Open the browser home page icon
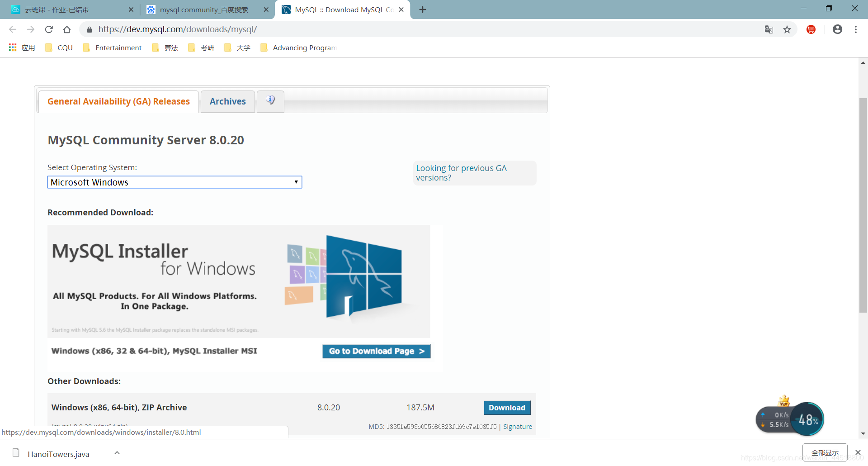868x466 pixels. tap(67, 29)
